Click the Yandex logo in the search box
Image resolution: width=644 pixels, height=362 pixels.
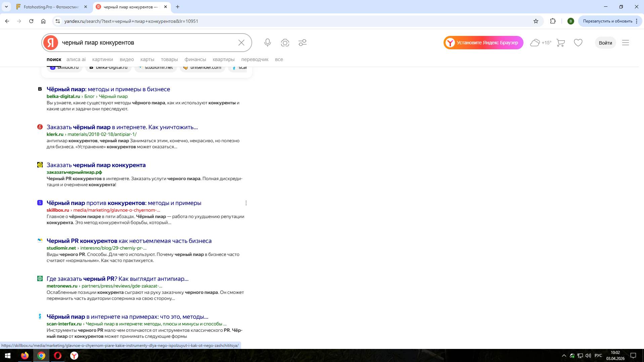click(51, 43)
